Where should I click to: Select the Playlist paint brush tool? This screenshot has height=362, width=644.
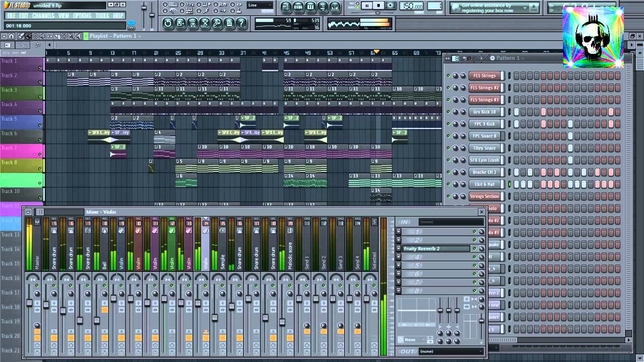28,36
